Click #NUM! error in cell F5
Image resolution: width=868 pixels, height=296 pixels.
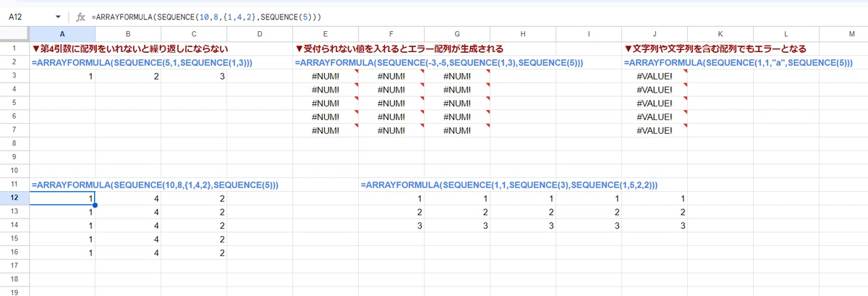point(391,103)
